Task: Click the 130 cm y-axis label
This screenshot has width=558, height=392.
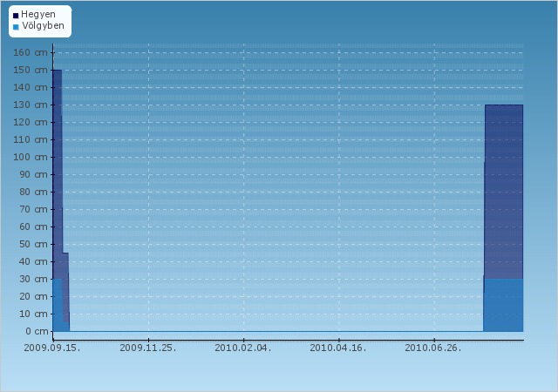Action: (31, 105)
